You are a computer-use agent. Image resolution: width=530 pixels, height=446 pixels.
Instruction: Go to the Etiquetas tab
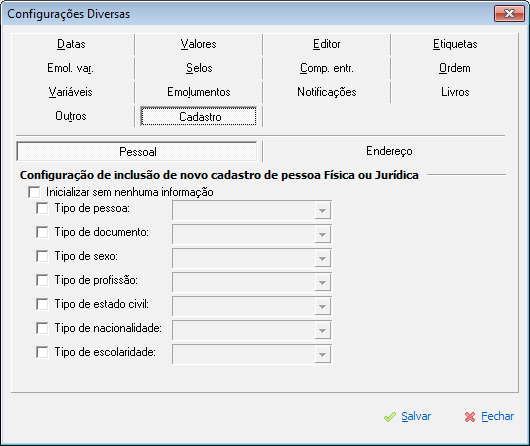[455, 44]
